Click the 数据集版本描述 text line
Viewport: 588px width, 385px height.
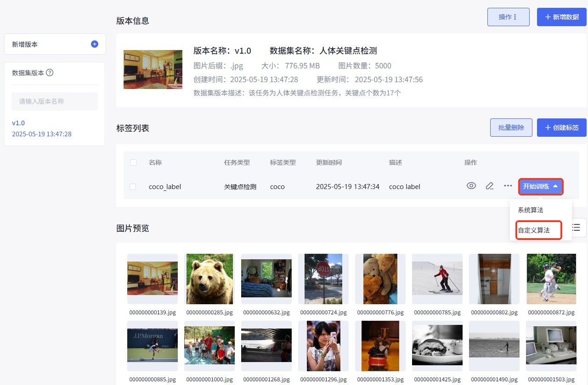tap(297, 93)
